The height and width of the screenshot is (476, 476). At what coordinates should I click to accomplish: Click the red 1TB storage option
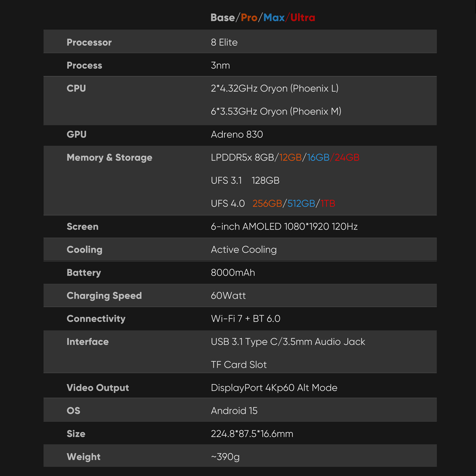click(328, 203)
